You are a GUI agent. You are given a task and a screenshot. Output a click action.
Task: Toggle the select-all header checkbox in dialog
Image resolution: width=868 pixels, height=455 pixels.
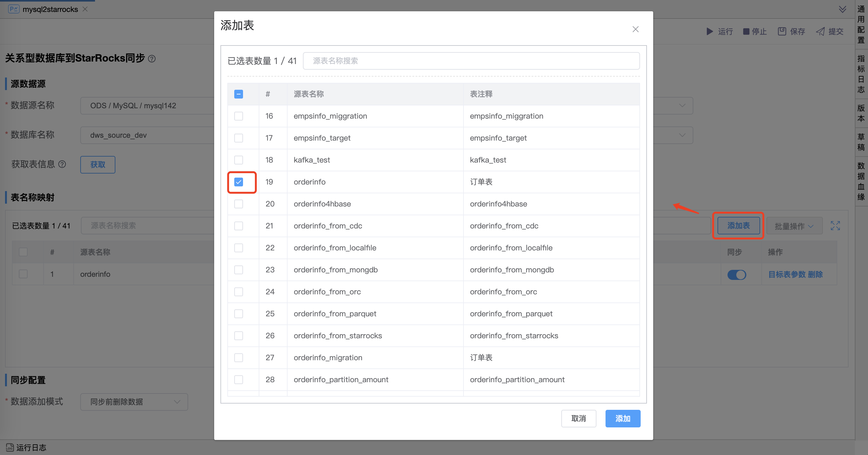pyautogui.click(x=239, y=94)
